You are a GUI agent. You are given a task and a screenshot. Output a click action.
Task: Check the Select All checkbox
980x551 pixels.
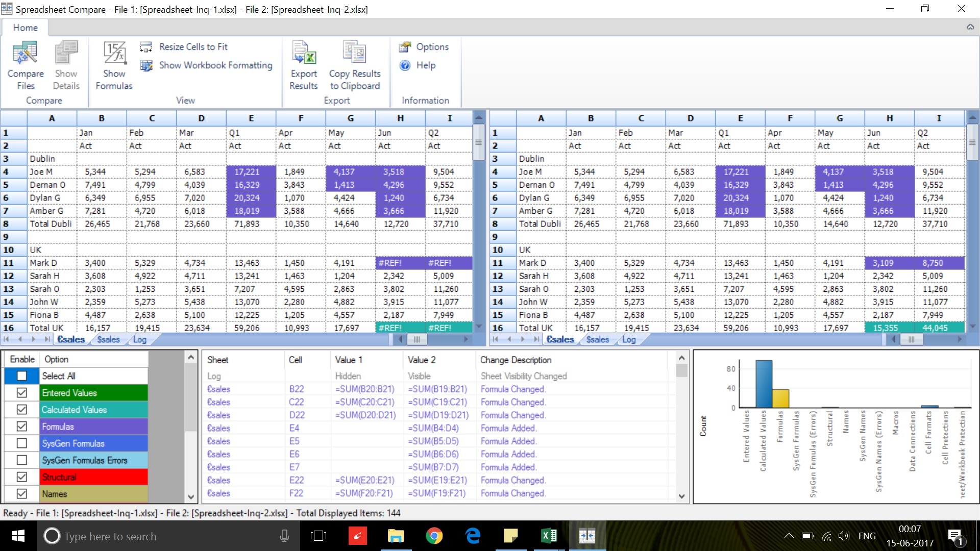22,376
